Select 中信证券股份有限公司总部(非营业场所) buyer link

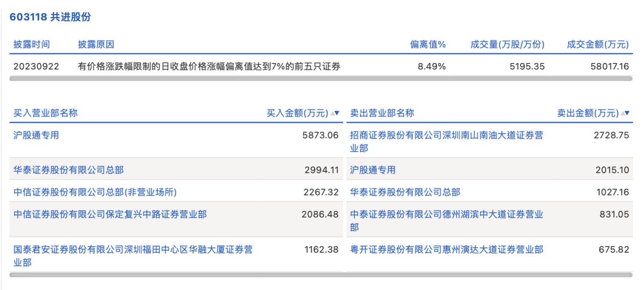click(95, 192)
